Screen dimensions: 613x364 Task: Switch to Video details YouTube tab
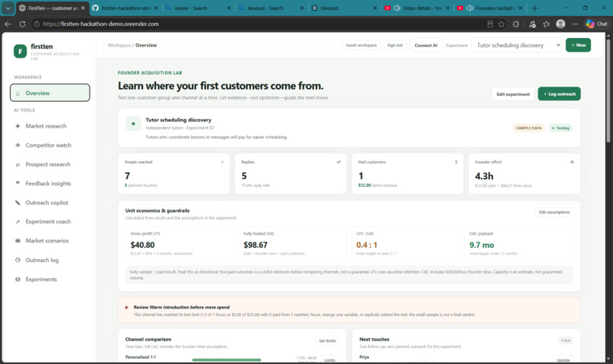pos(417,8)
